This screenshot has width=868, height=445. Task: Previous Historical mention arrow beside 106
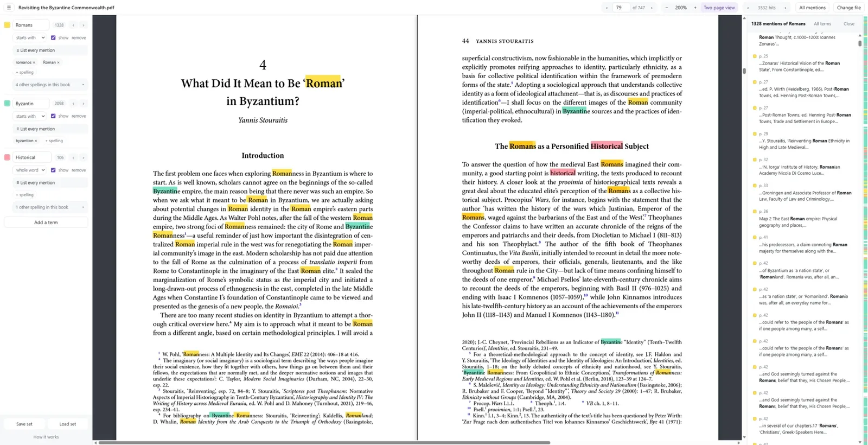pos(73,157)
